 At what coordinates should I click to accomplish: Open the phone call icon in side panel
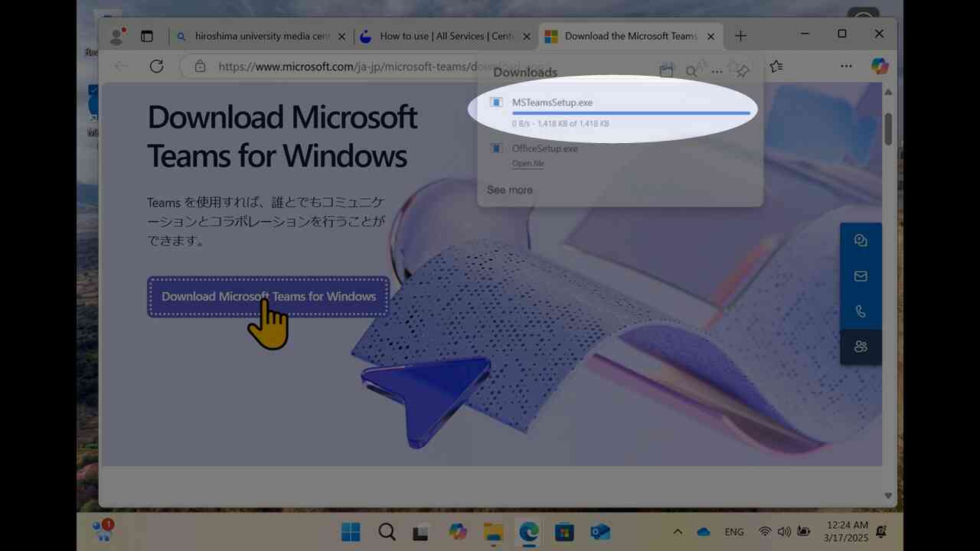tap(861, 311)
